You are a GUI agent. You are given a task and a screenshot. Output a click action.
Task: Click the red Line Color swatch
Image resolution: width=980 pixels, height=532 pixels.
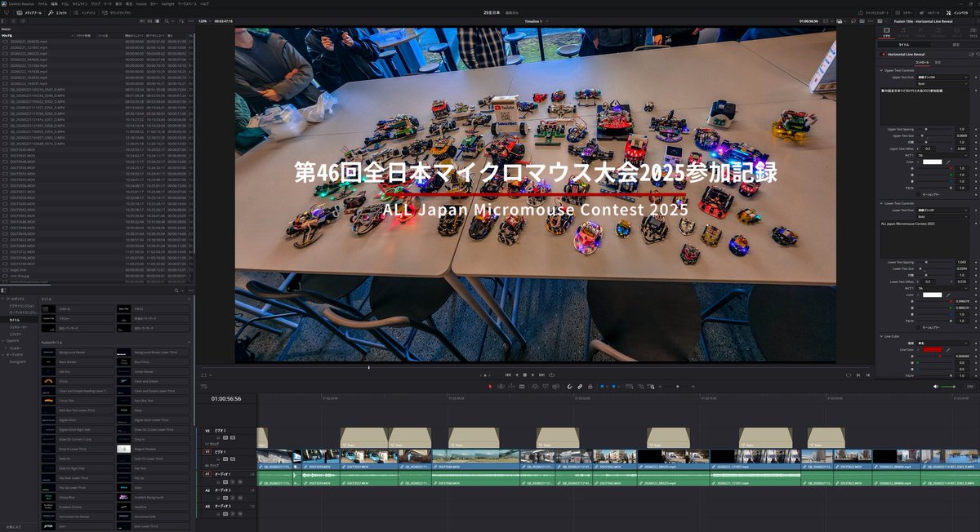click(x=932, y=349)
